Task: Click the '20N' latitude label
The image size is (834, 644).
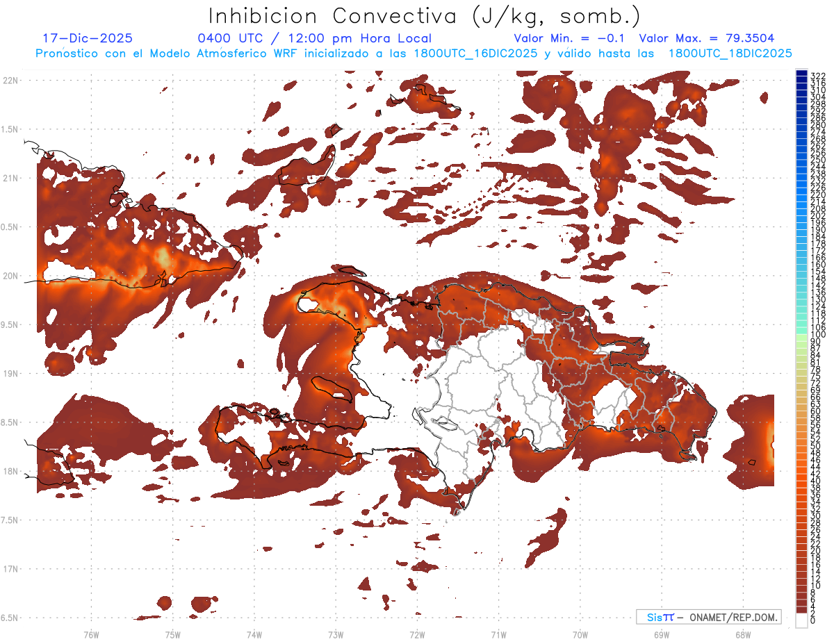Action: (x=10, y=276)
